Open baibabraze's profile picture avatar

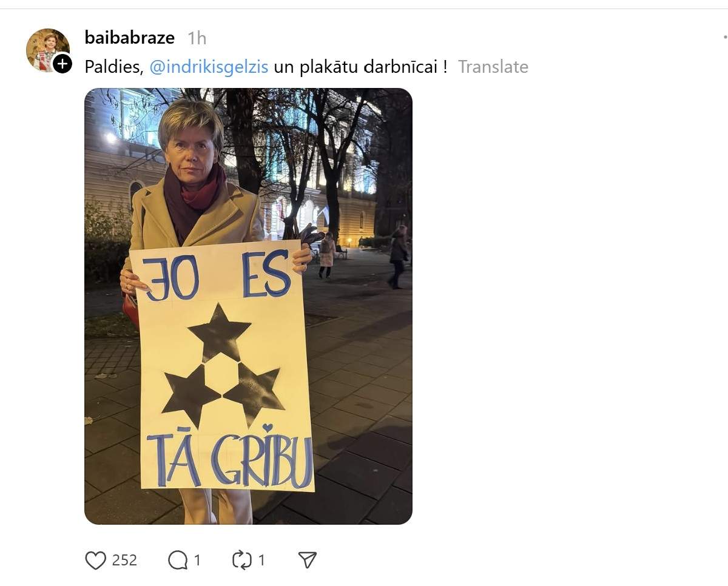pos(47,50)
